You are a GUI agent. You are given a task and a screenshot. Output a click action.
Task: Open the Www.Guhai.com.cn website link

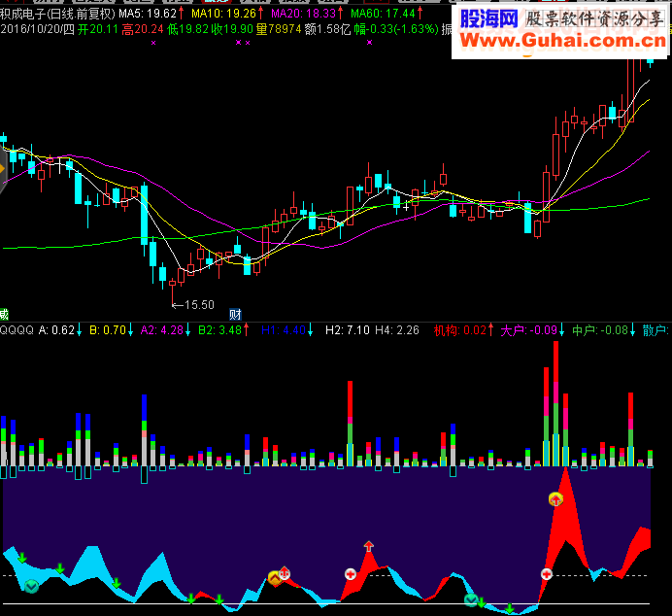tap(562, 41)
